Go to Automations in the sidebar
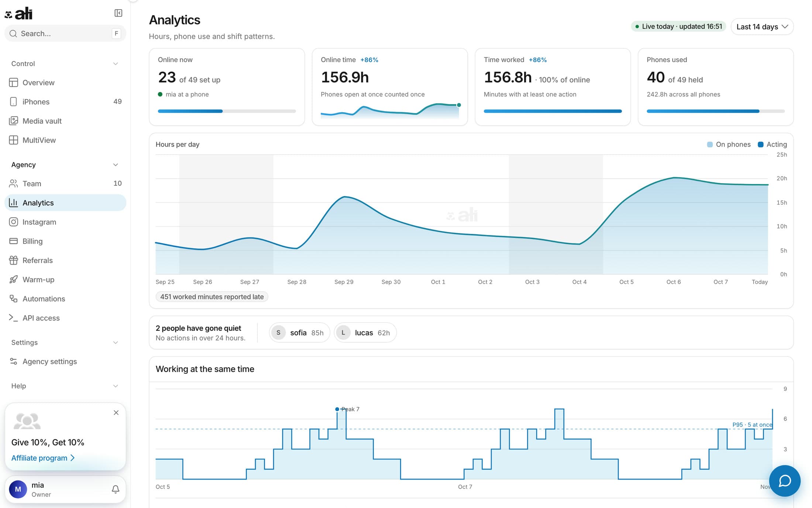 (65, 299)
